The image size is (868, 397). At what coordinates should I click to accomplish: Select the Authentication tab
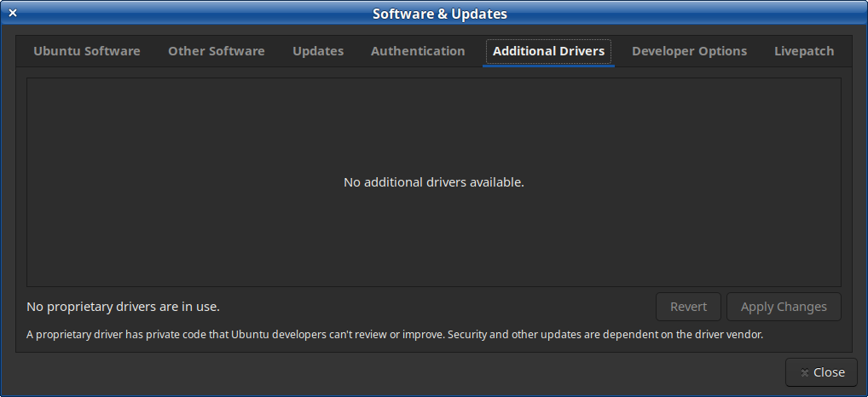point(418,51)
